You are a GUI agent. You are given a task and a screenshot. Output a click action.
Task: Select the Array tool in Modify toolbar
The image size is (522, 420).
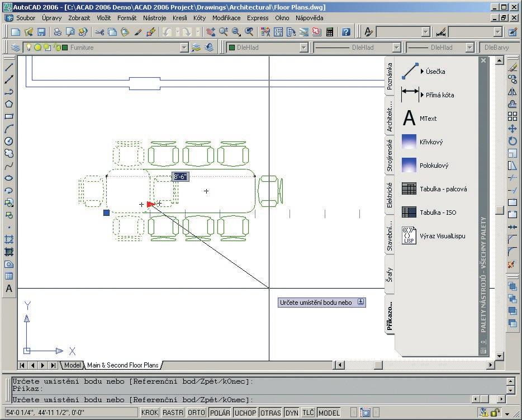click(512, 116)
